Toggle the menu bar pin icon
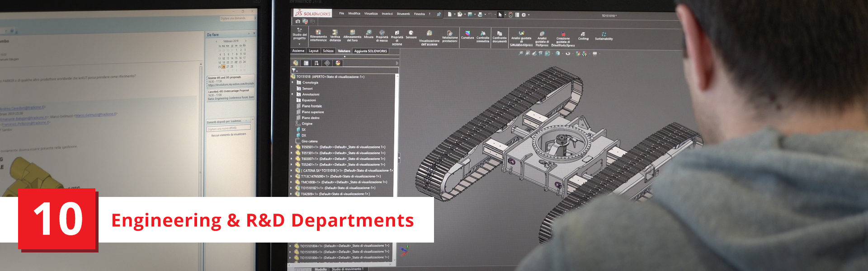The height and width of the screenshot is (271, 868). [x=439, y=14]
